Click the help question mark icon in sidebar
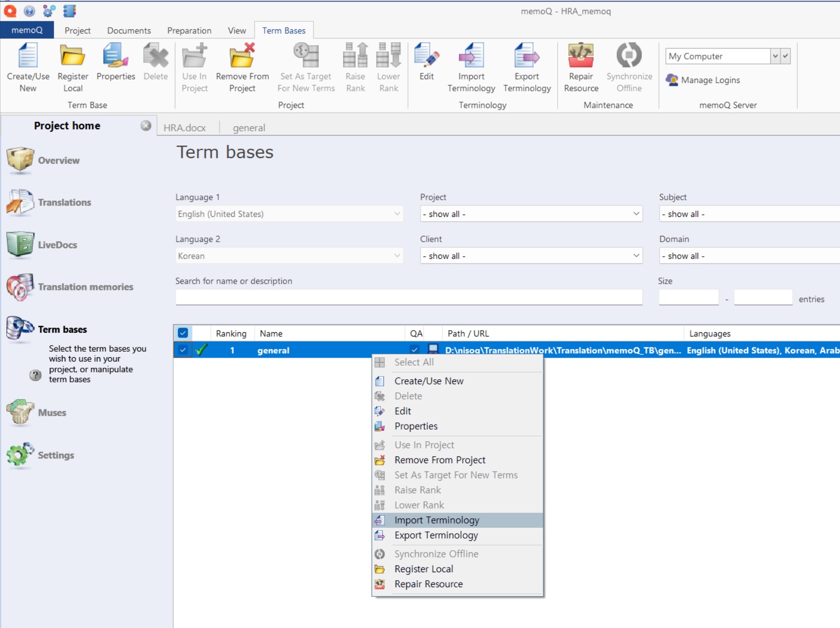The width and height of the screenshot is (840, 628). [x=35, y=375]
